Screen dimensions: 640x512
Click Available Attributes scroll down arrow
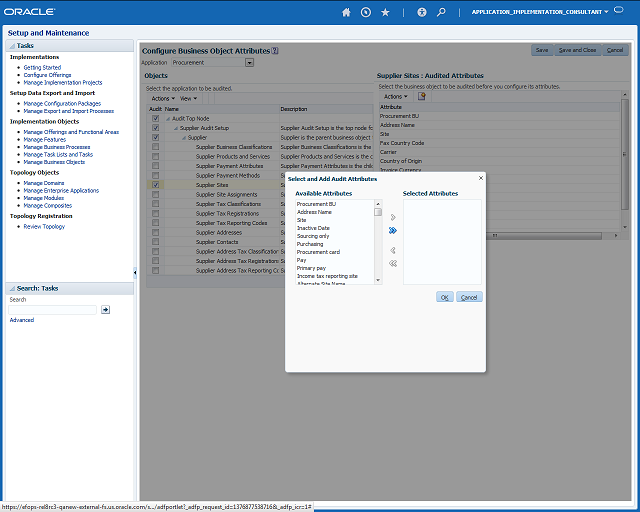pyautogui.click(x=378, y=280)
